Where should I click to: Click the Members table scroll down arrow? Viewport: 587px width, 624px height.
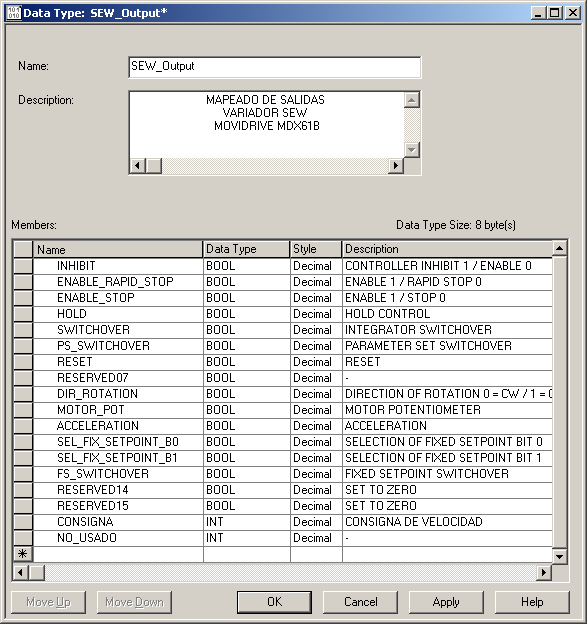[560, 556]
